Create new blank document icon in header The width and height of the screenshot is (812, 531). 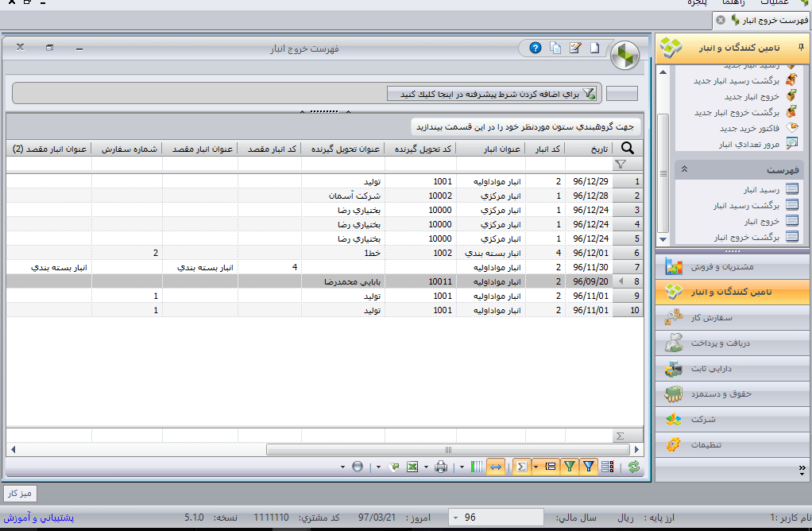pos(594,48)
